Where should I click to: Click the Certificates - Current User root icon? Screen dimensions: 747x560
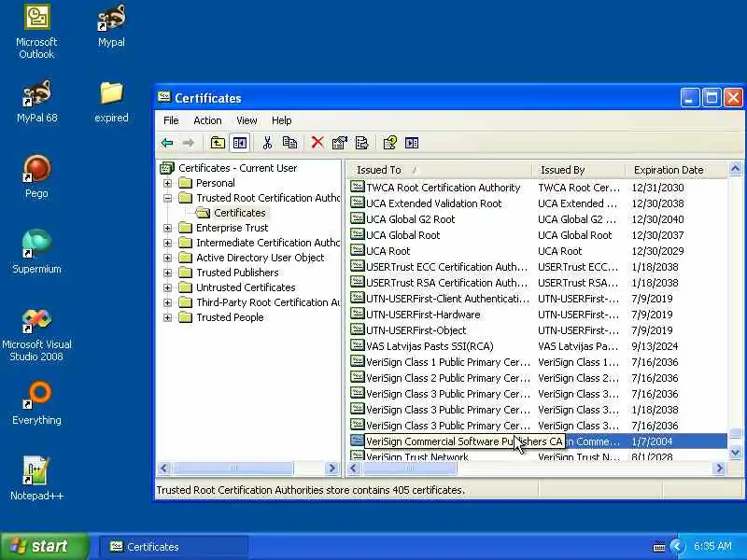pos(167,168)
